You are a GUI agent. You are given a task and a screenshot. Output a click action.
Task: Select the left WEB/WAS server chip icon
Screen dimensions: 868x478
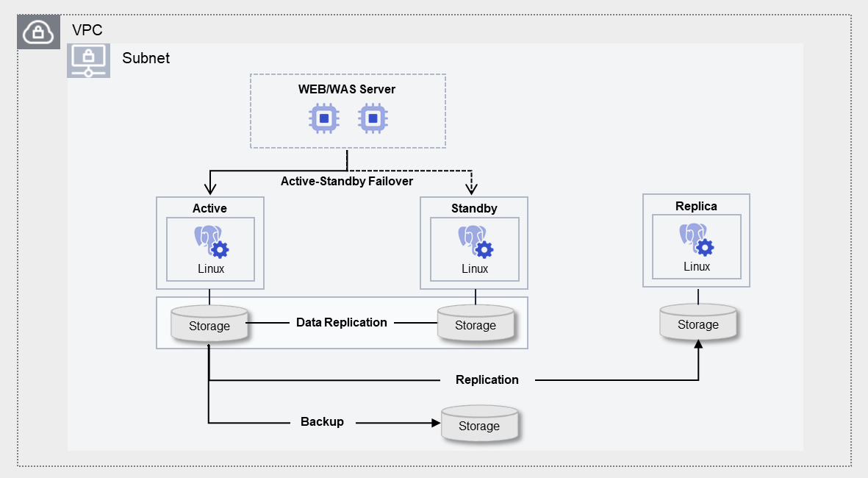[x=323, y=118]
